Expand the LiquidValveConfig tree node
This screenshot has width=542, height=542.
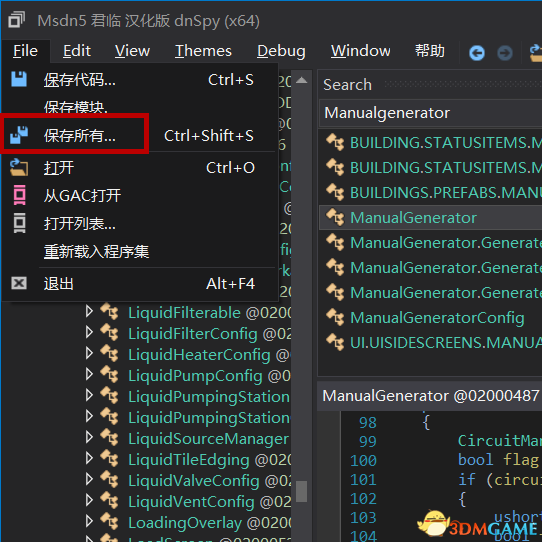coord(89,479)
